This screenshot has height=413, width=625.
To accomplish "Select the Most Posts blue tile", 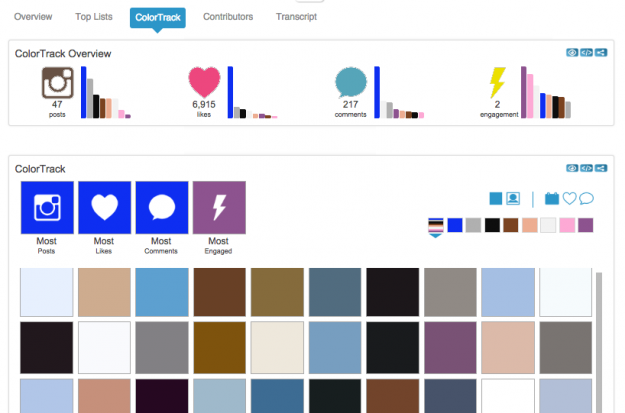I will (x=47, y=207).
